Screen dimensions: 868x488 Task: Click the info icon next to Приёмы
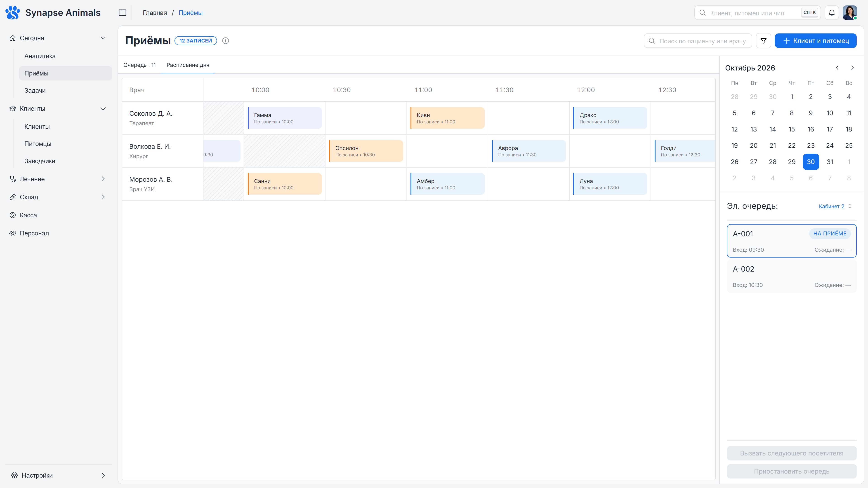point(225,41)
